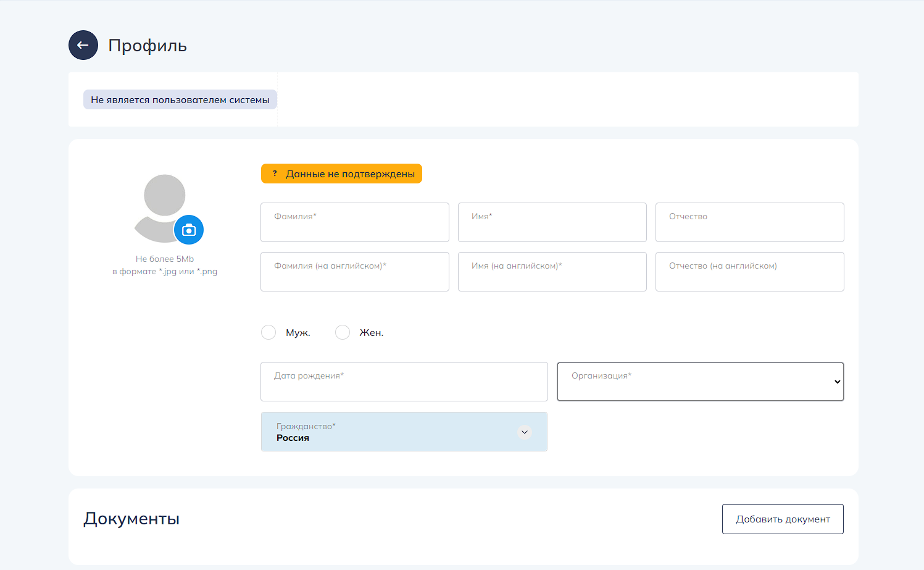Focus the Отчество (на английском) field
Screen dimensions: 924x570
click(x=750, y=272)
